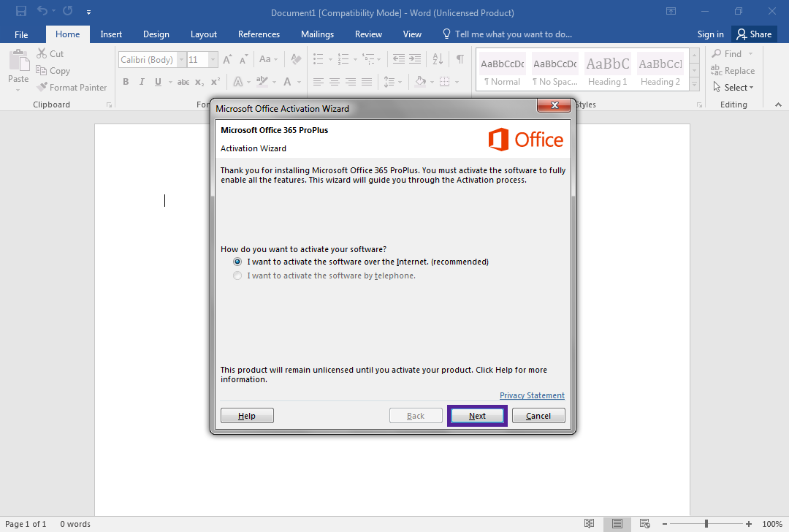The width and height of the screenshot is (789, 532).
Task: Toggle Show/Hide paragraph marks
Action: [x=460, y=59]
